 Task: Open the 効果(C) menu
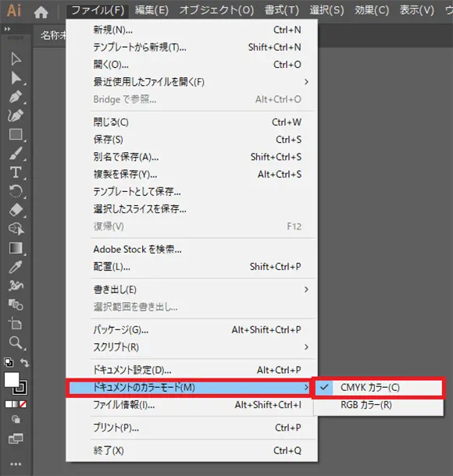pyautogui.click(x=372, y=11)
